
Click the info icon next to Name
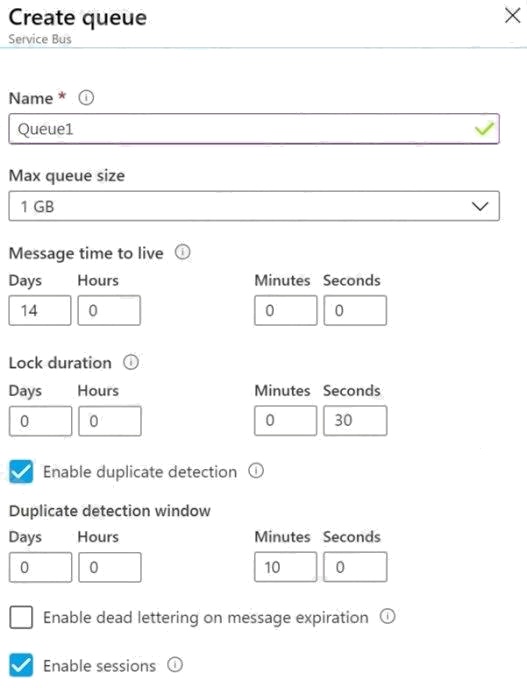[x=86, y=97]
